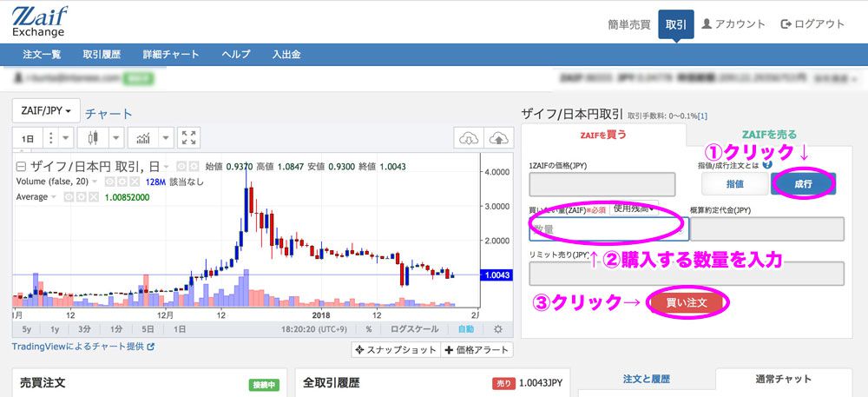The width and height of the screenshot is (868, 397).
Task: Click the [1] fee footnote link
Action: tap(702, 116)
